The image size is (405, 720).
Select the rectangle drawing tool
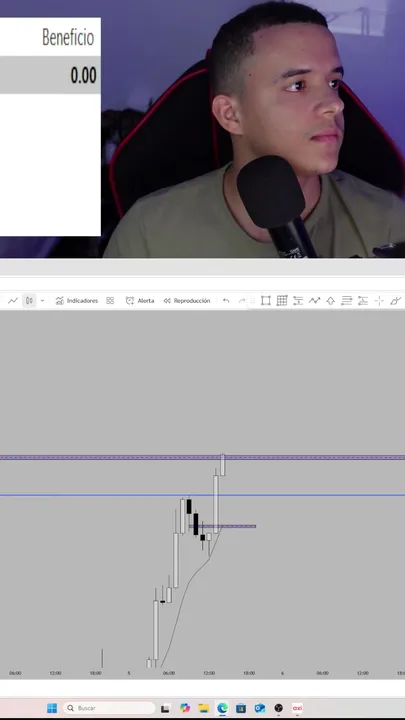pyautogui.click(x=265, y=301)
